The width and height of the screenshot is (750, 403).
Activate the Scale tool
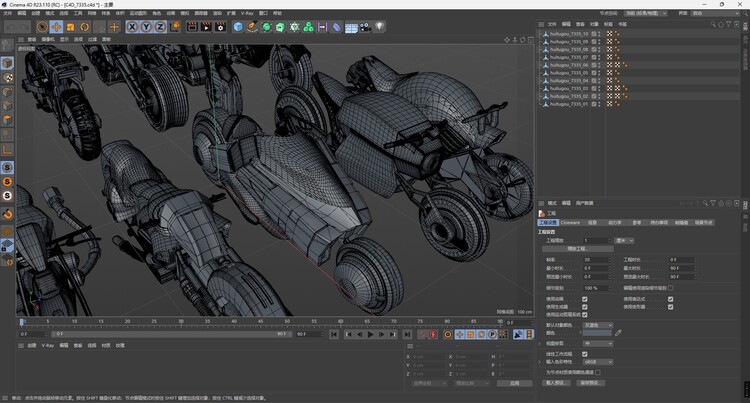tap(71, 27)
